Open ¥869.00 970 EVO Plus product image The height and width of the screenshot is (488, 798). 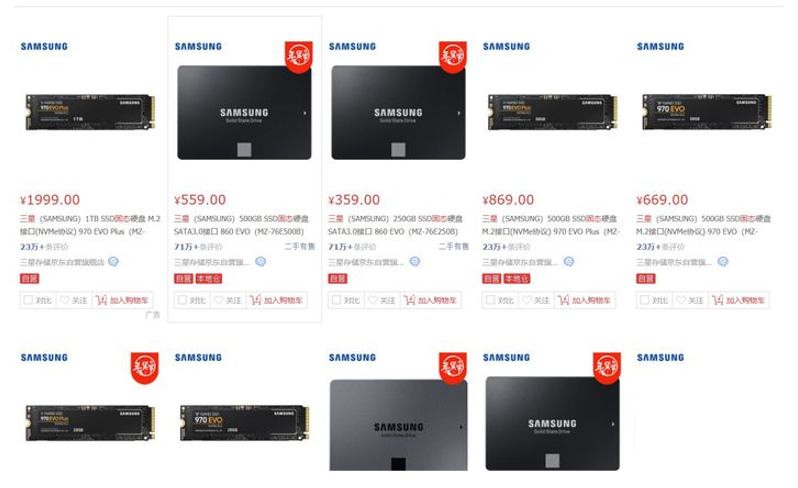(553, 112)
